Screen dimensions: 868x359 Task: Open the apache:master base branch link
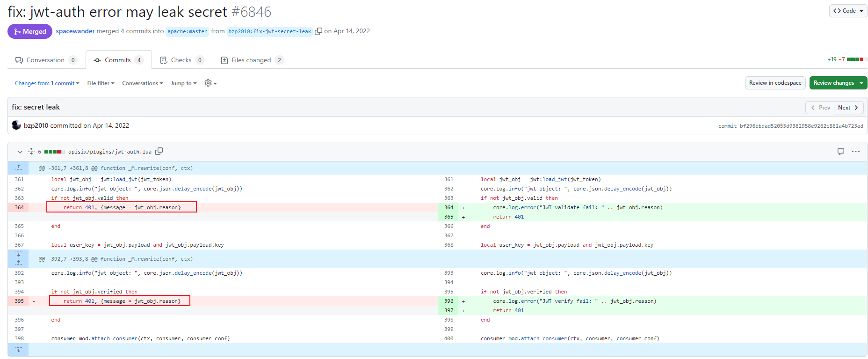click(x=187, y=31)
